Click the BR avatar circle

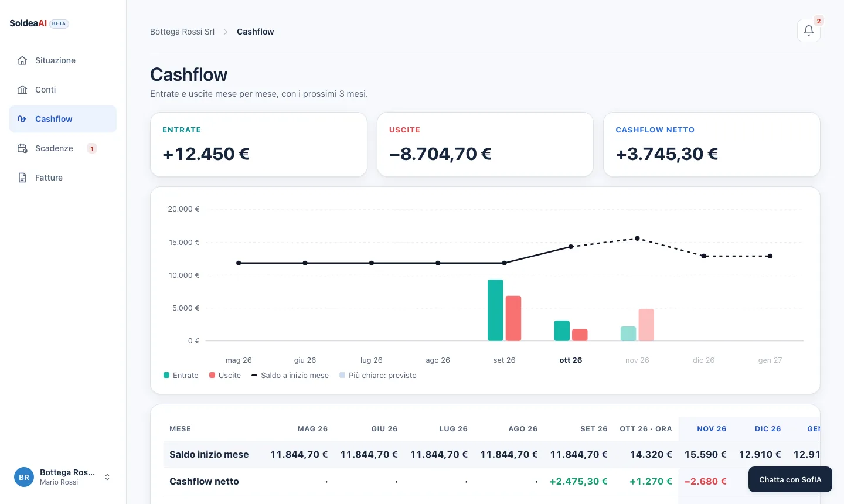[24, 477]
